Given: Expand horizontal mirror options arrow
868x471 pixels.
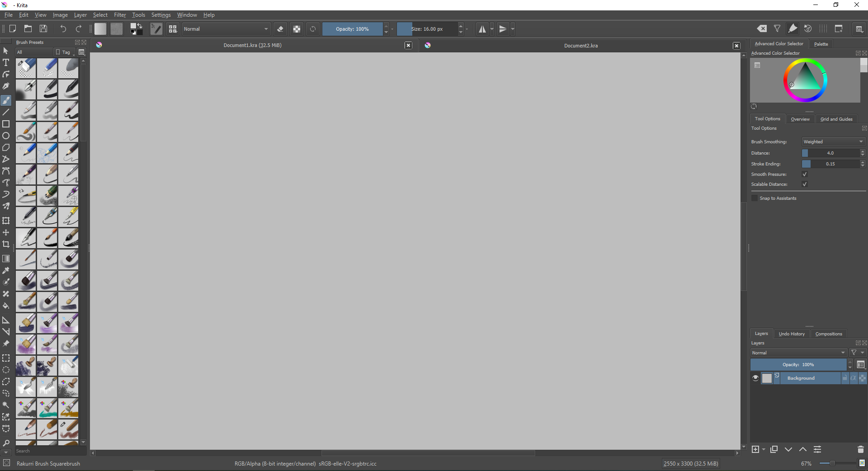Looking at the screenshot, I should tap(492, 29).
